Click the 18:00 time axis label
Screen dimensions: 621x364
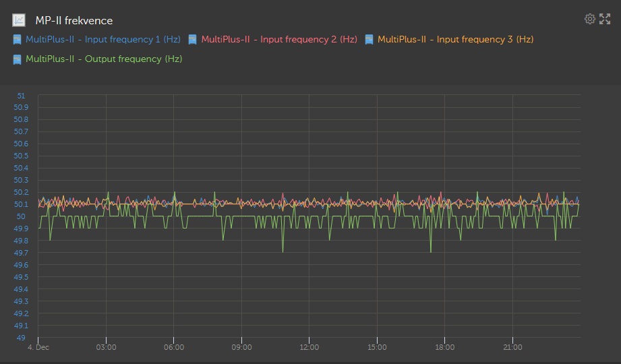click(x=445, y=347)
